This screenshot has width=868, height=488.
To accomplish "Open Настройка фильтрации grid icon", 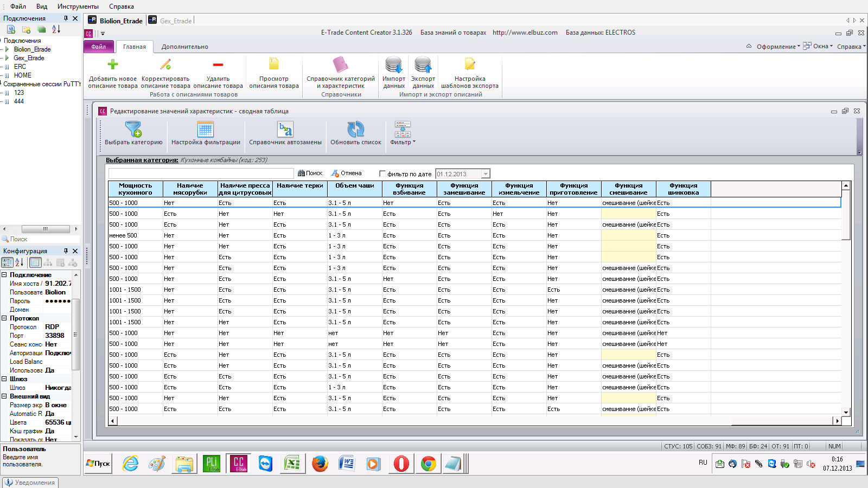I will 206,129.
